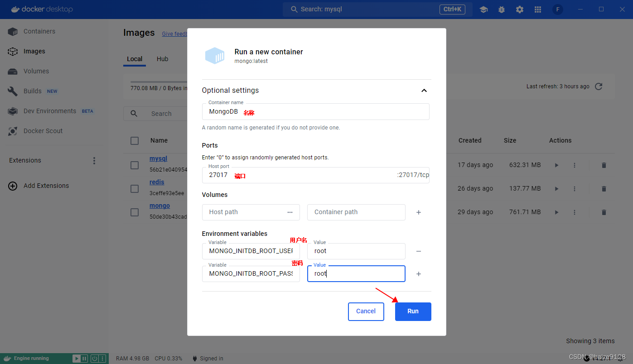Toggle the select-all images checkbox
Screen dimensions: 633x364
(x=135, y=141)
